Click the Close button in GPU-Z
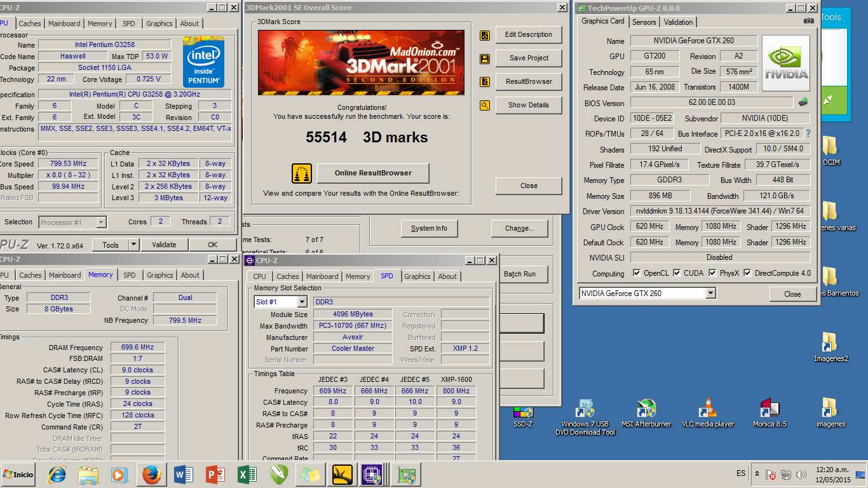The image size is (868, 488). pyautogui.click(x=792, y=294)
